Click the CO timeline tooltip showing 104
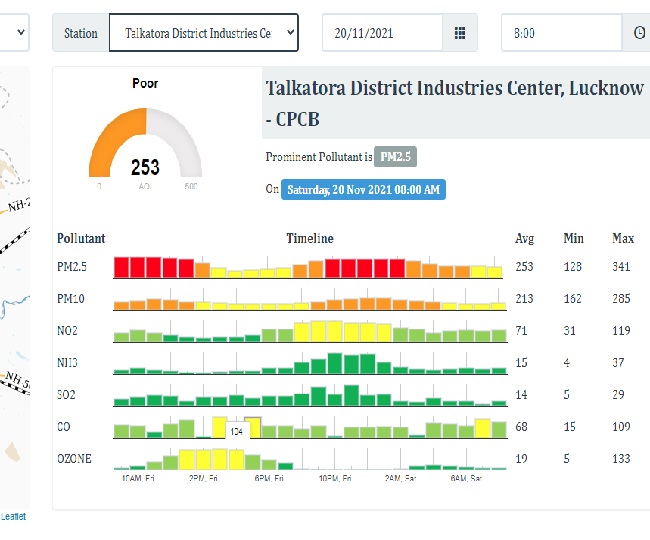The image size is (650, 540). pos(237,431)
